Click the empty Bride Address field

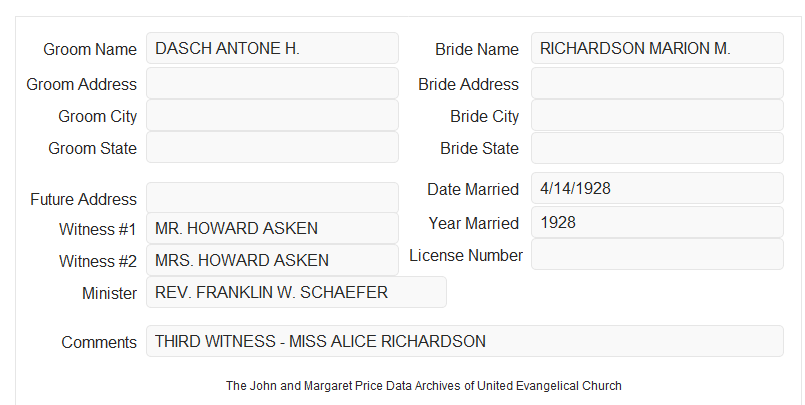[657, 83]
